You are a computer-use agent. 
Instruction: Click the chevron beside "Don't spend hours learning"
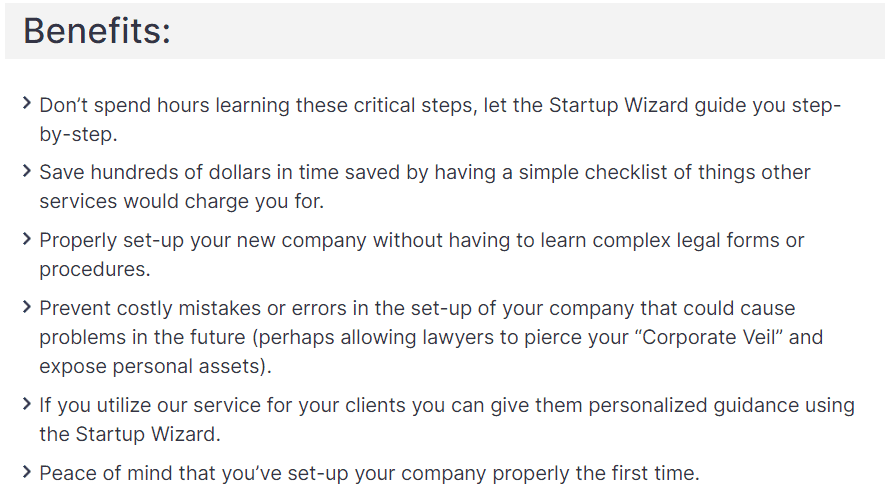pyautogui.click(x=27, y=104)
